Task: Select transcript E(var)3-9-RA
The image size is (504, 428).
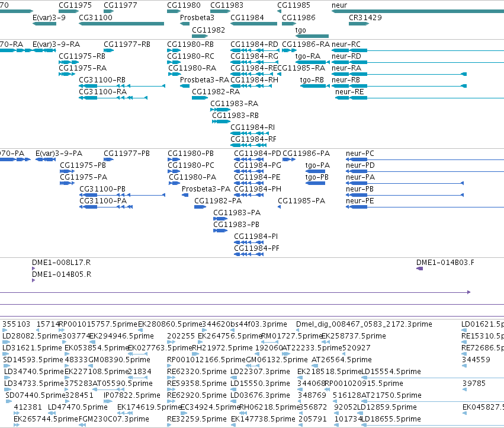Action: click(x=56, y=44)
